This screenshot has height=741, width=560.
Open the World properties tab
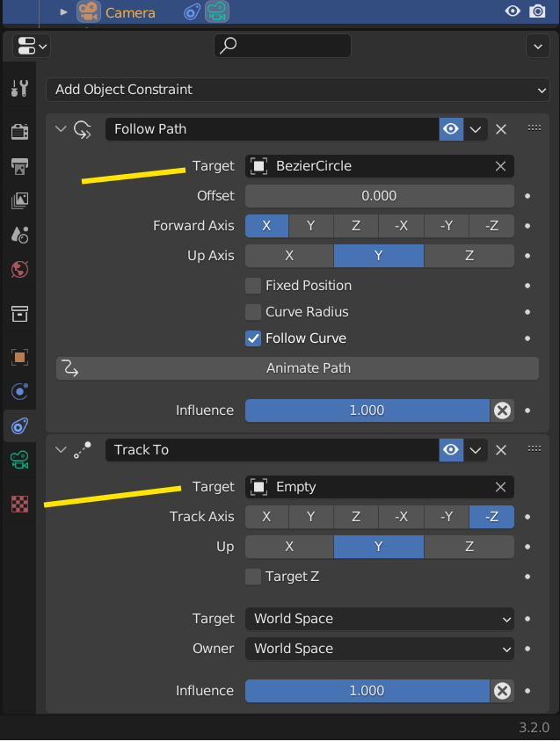[19, 269]
